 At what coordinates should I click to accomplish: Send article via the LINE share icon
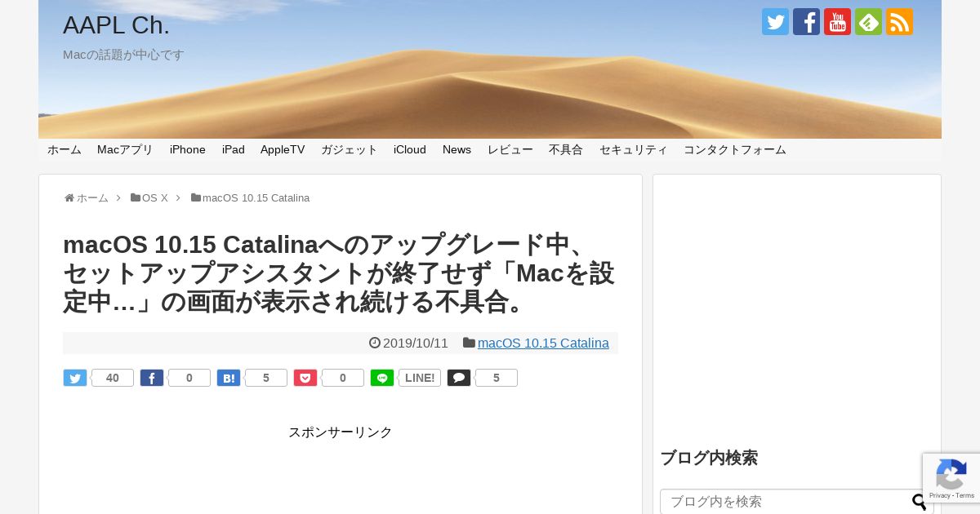[382, 378]
